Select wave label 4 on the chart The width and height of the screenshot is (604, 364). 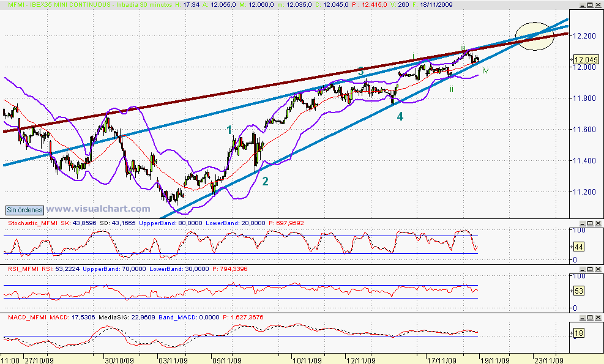click(x=400, y=116)
